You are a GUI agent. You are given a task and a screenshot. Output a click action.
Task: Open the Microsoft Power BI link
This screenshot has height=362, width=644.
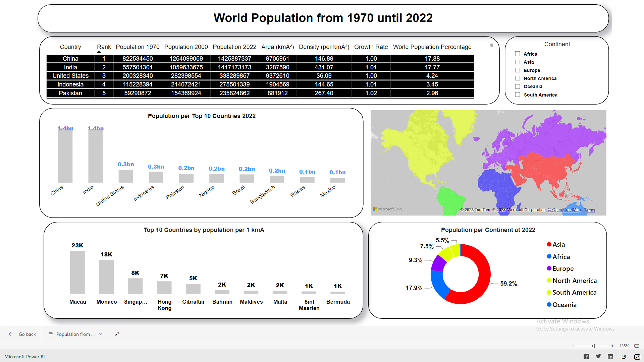coord(24,357)
